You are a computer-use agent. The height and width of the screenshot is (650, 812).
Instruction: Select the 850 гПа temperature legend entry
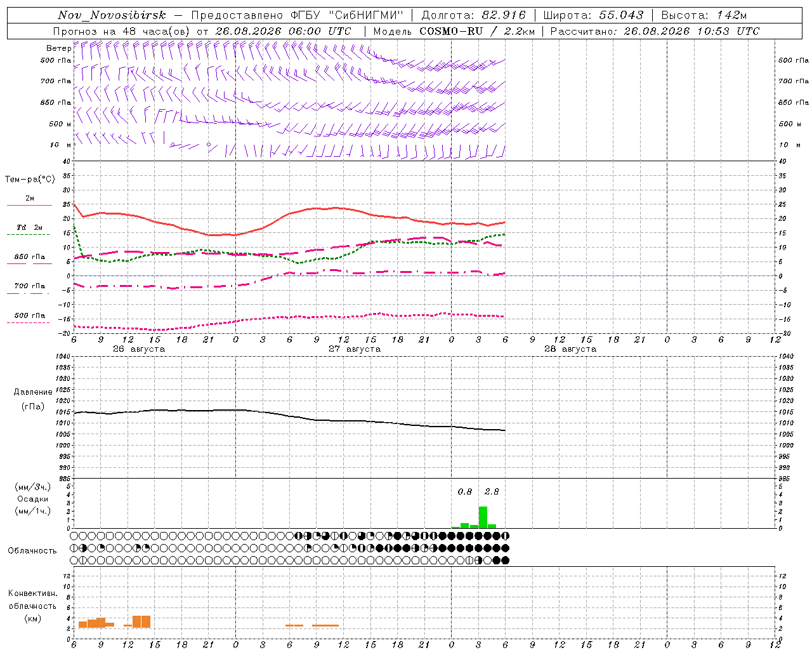(29, 259)
